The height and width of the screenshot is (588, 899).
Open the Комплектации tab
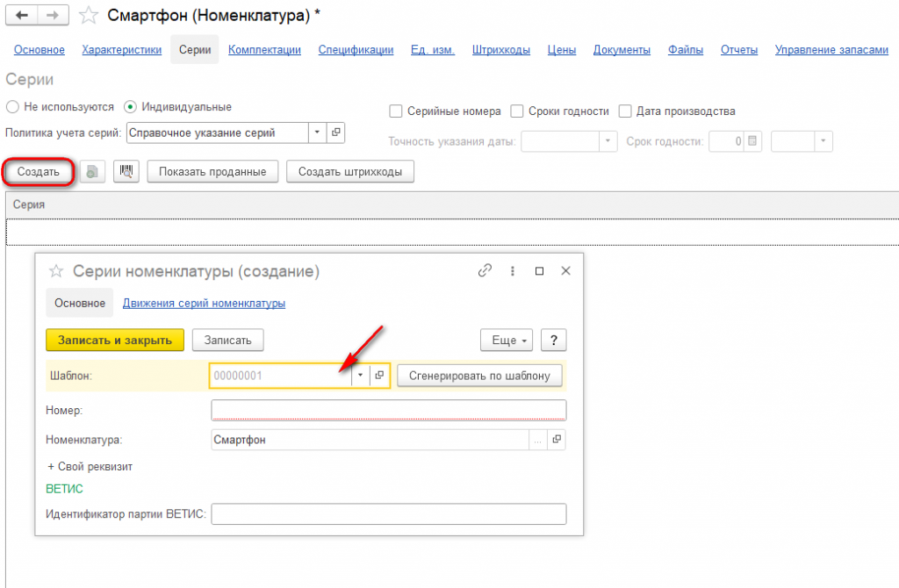pyautogui.click(x=264, y=50)
